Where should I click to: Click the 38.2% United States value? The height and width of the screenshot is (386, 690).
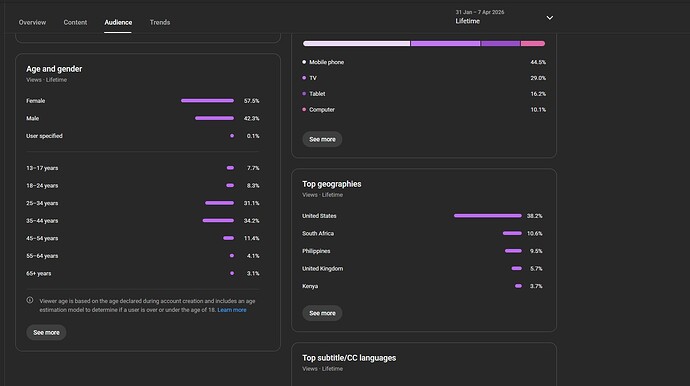pyautogui.click(x=535, y=216)
